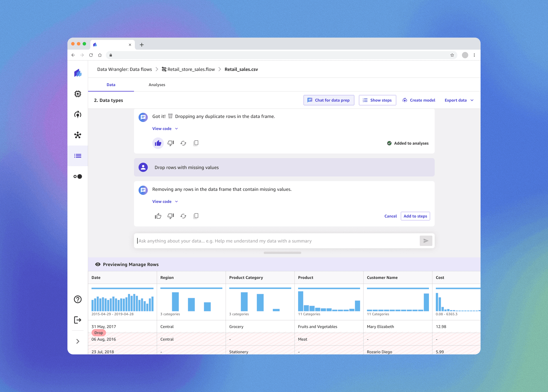Thumbs up the missing values response
The width and height of the screenshot is (548, 392).
pyautogui.click(x=158, y=216)
